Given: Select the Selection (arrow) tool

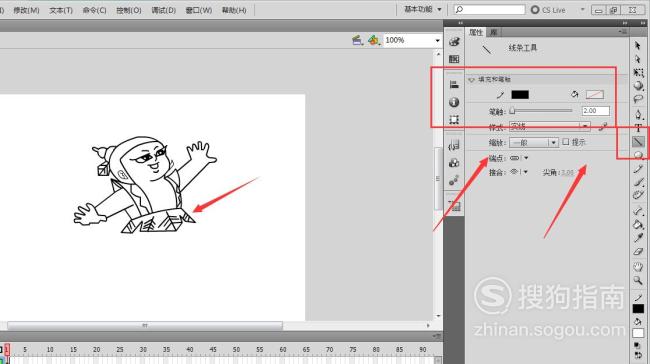Looking at the screenshot, I should pyautogui.click(x=638, y=46).
